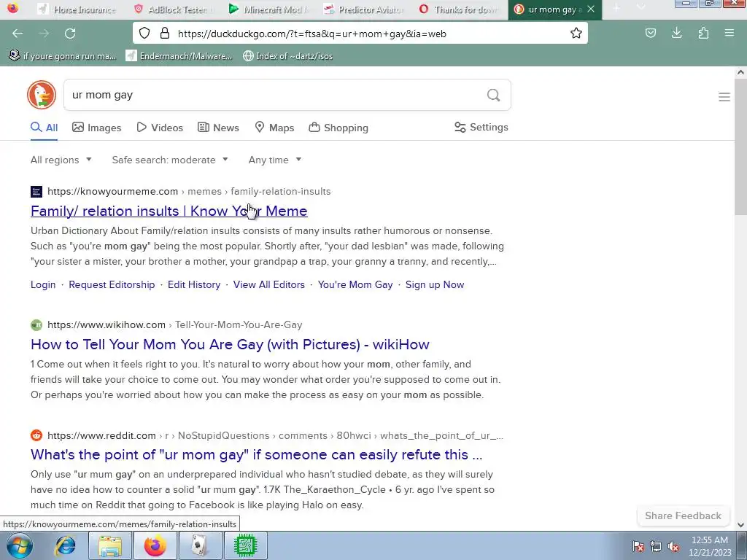Open the taskbar clock and date
747x560 pixels.
click(x=710, y=546)
